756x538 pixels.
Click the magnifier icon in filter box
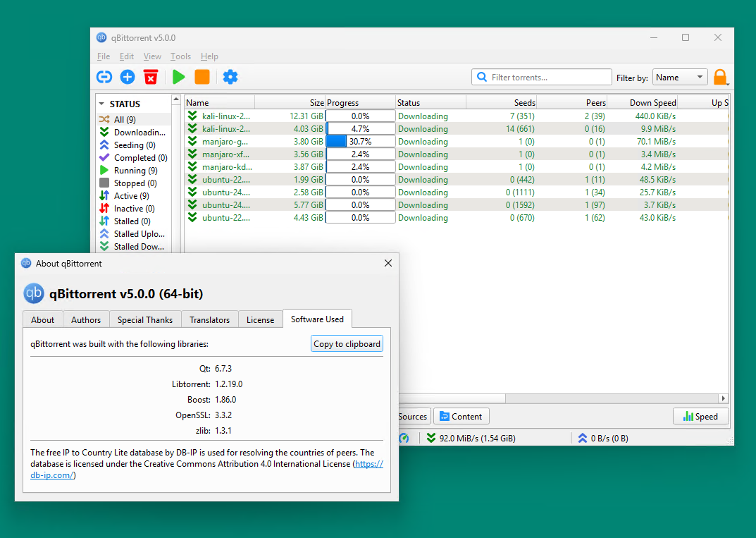481,77
